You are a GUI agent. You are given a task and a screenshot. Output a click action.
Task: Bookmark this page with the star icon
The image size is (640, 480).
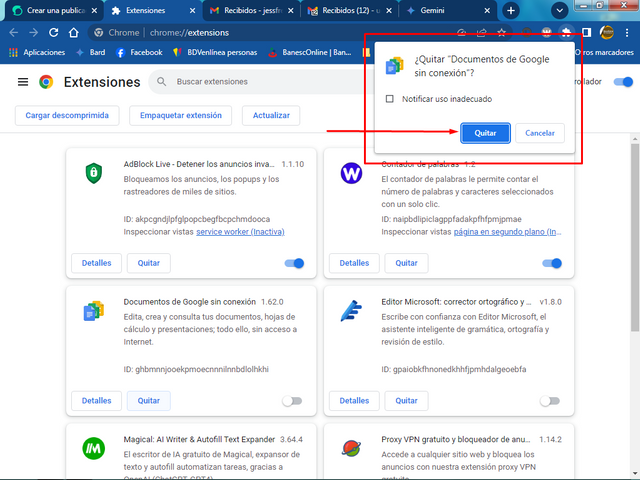pyautogui.click(x=502, y=33)
